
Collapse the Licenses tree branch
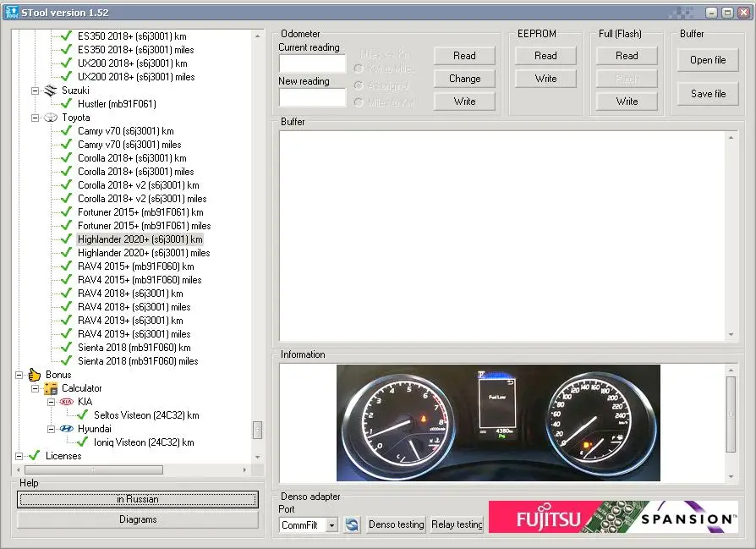(x=19, y=455)
